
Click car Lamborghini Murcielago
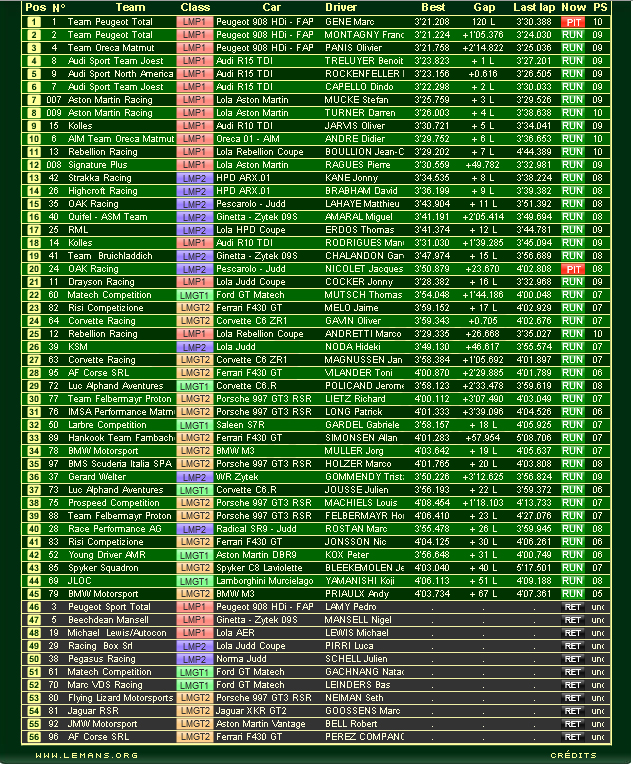[265, 581]
